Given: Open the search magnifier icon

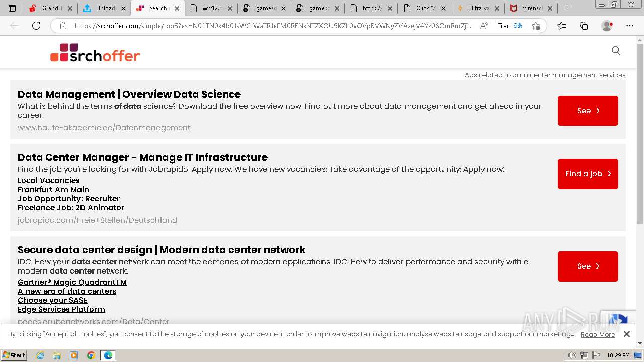Looking at the screenshot, I should pos(616,51).
